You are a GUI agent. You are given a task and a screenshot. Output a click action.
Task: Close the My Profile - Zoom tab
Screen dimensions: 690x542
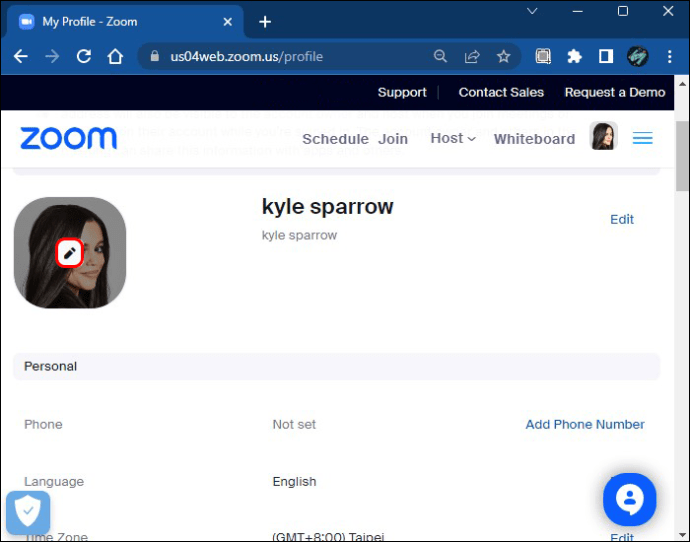tap(228, 22)
